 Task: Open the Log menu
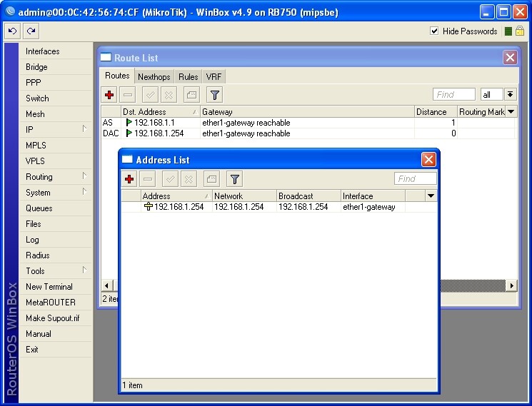55,240
